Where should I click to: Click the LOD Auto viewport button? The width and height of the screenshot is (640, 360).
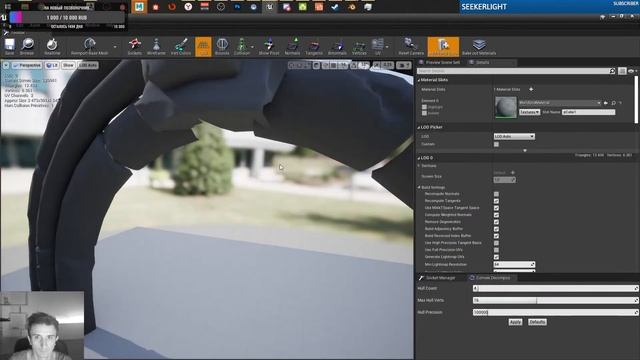pos(88,65)
